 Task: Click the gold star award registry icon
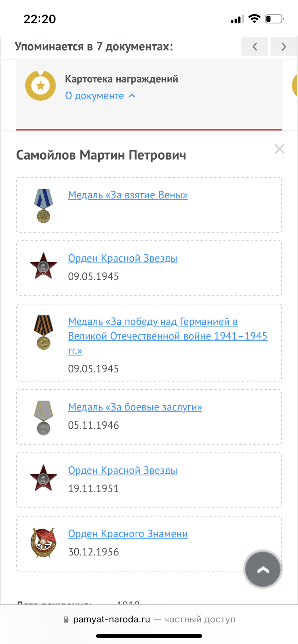click(x=40, y=86)
